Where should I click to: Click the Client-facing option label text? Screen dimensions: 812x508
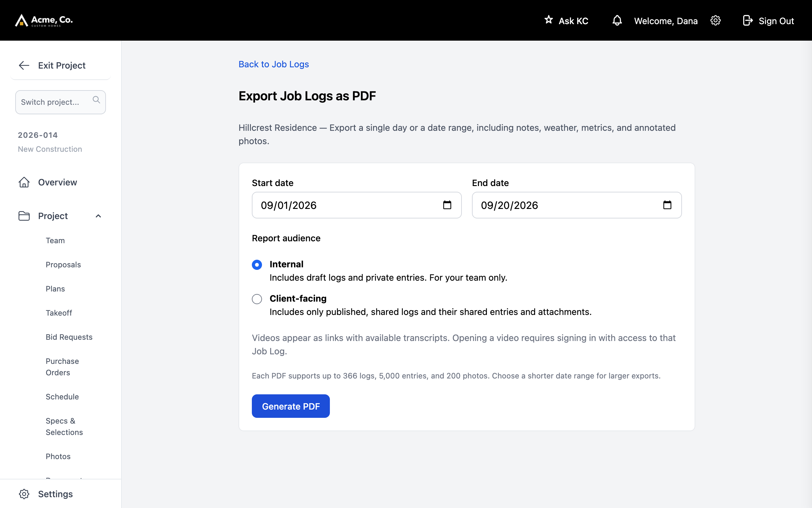click(298, 299)
